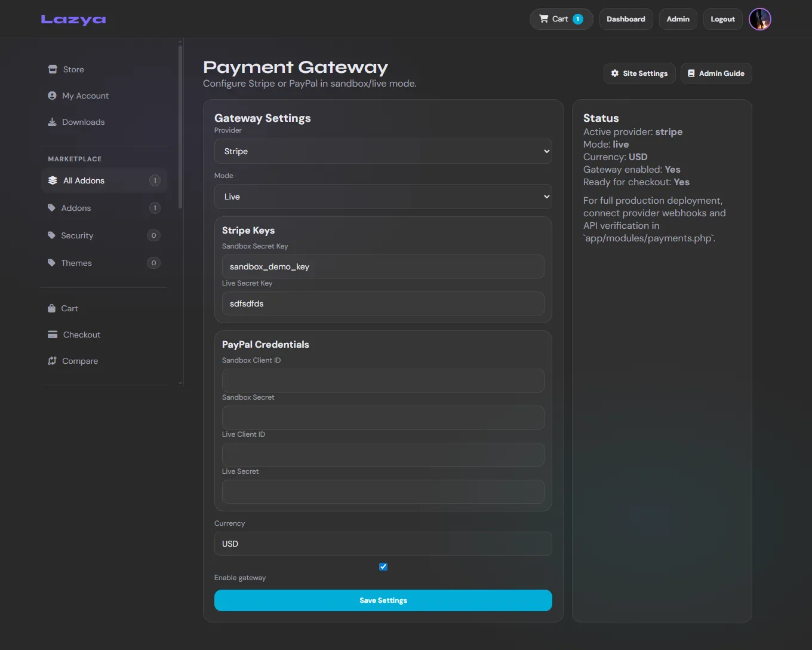Focus the Currency field showing USD

pos(383,544)
